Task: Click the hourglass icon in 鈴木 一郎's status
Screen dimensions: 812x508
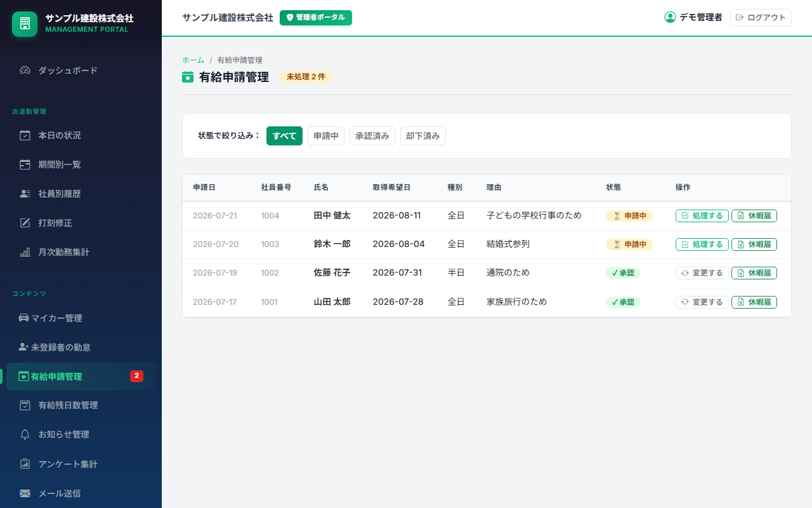Action: pyautogui.click(x=617, y=244)
